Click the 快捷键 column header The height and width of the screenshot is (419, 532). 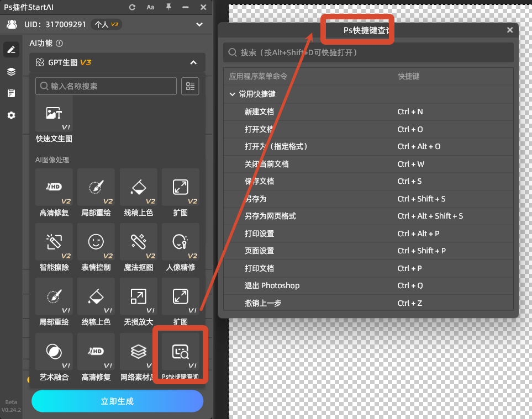(x=408, y=76)
